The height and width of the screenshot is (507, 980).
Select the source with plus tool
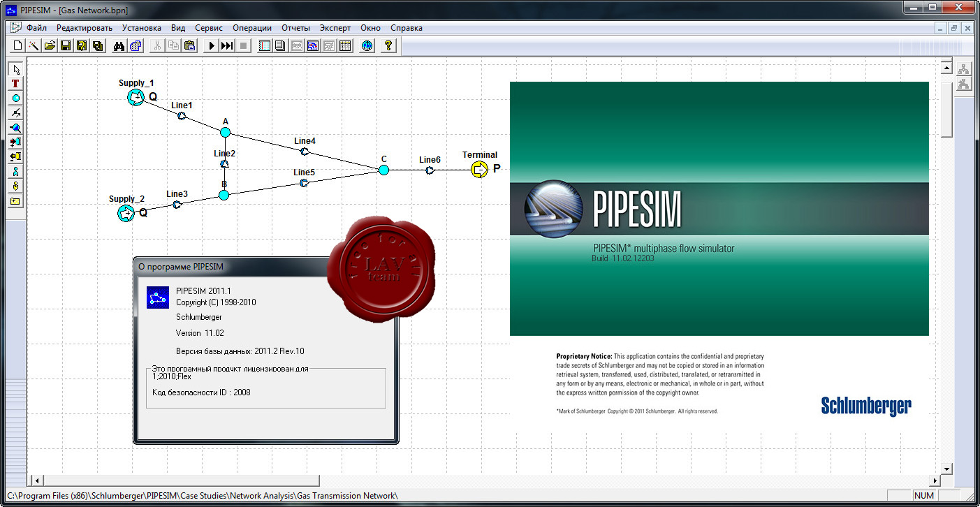[x=16, y=142]
